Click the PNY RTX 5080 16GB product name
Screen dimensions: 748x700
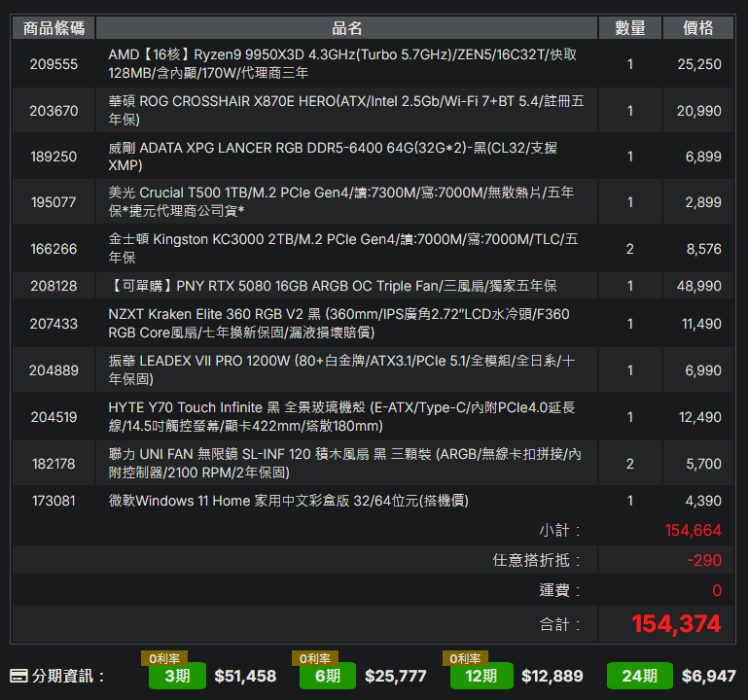point(333,286)
